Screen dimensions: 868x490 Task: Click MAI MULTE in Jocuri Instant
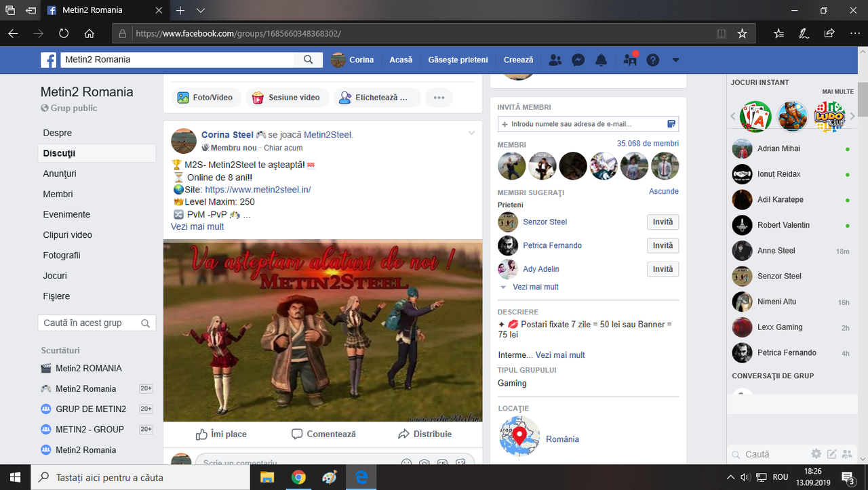pyautogui.click(x=838, y=91)
